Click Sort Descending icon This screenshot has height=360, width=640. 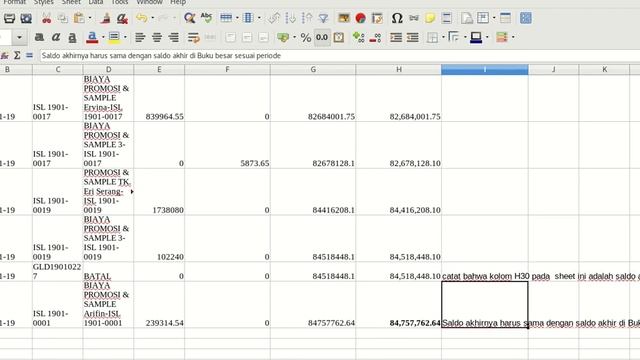(x=307, y=18)
